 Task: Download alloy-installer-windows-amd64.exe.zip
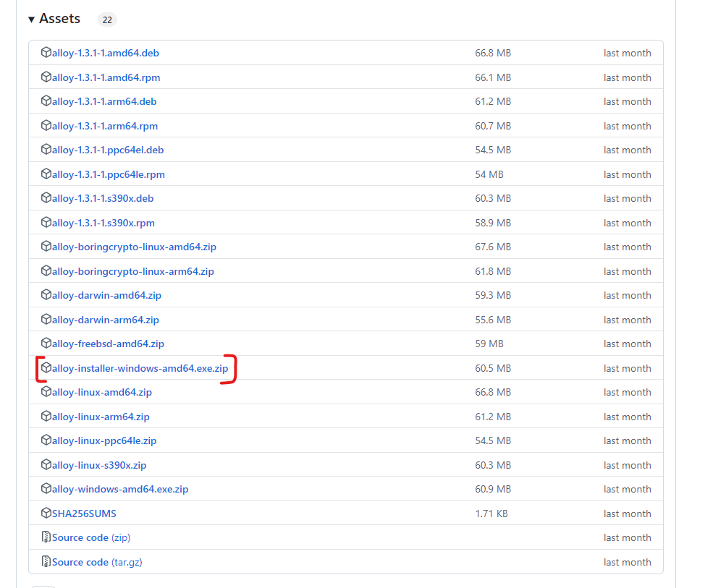pos(140,368)
